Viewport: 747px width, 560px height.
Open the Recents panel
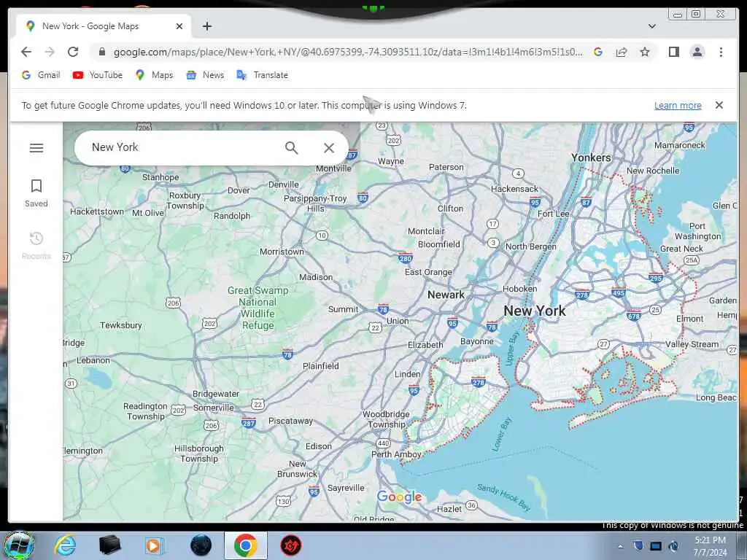(36, 245)
